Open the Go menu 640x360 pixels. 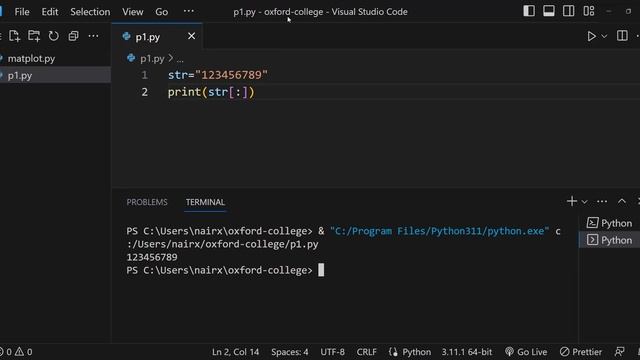point(162,12)
